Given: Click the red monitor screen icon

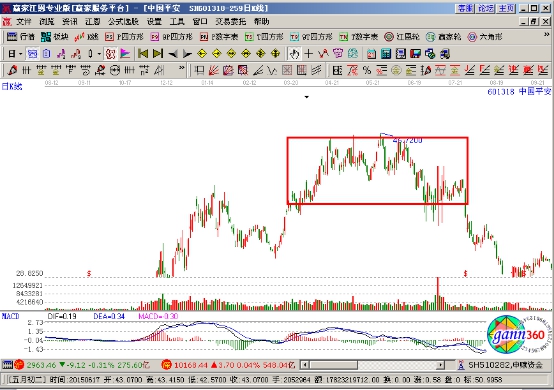Looking at the screenshot, I should click(x=416, y=54).
